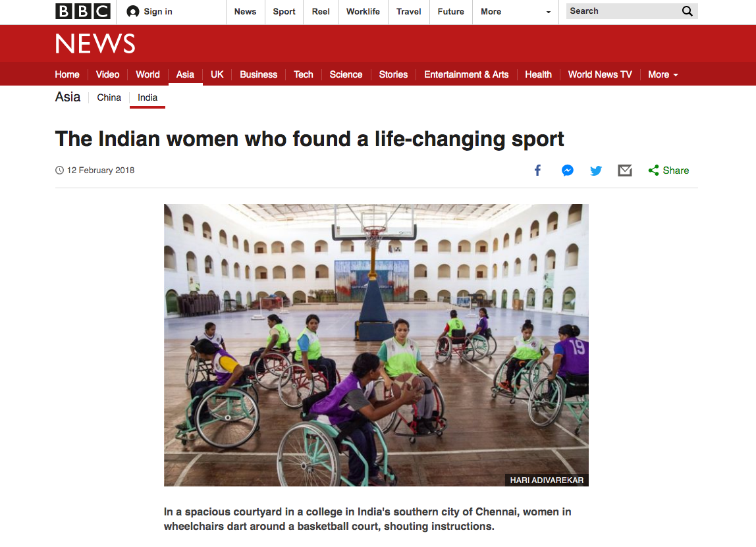Click the BBC logo
Image resolution: width=756 pixels, height=547 pixels.
82,11
